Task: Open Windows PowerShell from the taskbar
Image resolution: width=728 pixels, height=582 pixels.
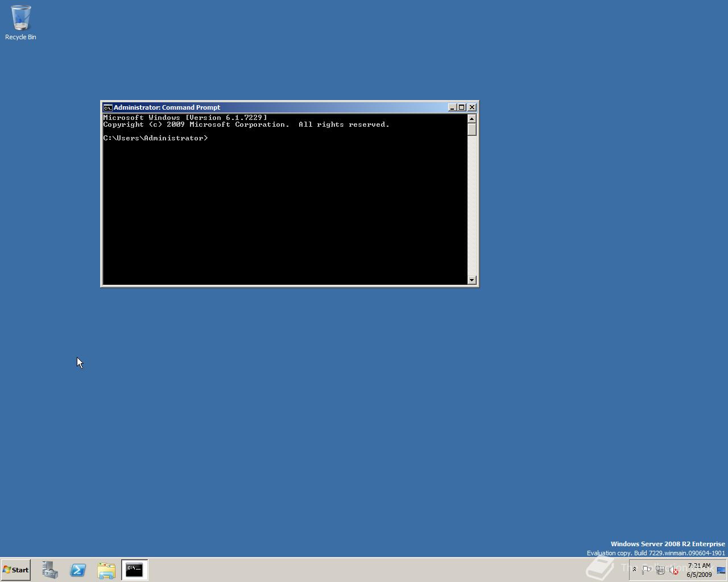Action: (78, 569)
